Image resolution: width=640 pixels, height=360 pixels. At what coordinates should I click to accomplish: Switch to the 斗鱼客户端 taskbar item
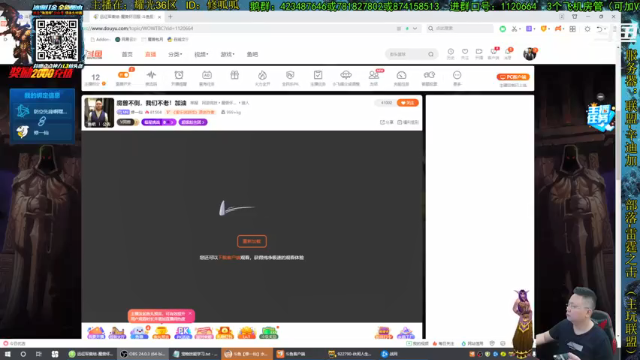click(x=298, y=354)
